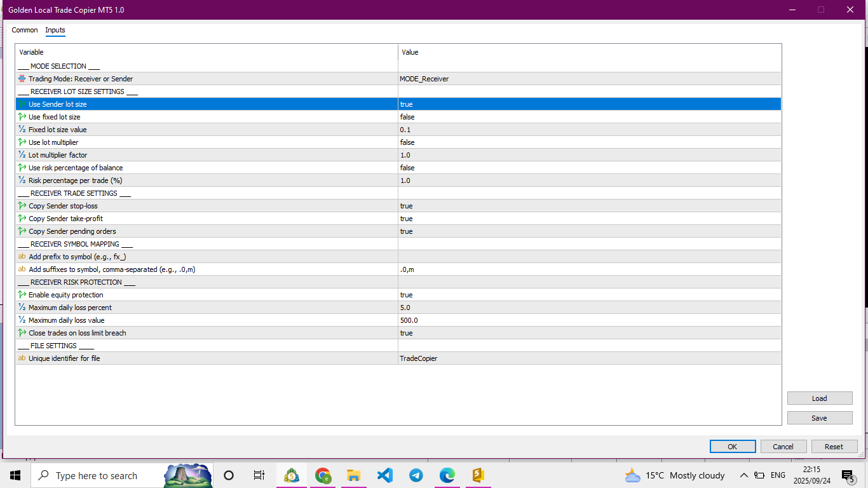This screenshot has height=488, width=868.
Task: Edit the suffixes value .0,m
Action: click(x=590, y=269)
